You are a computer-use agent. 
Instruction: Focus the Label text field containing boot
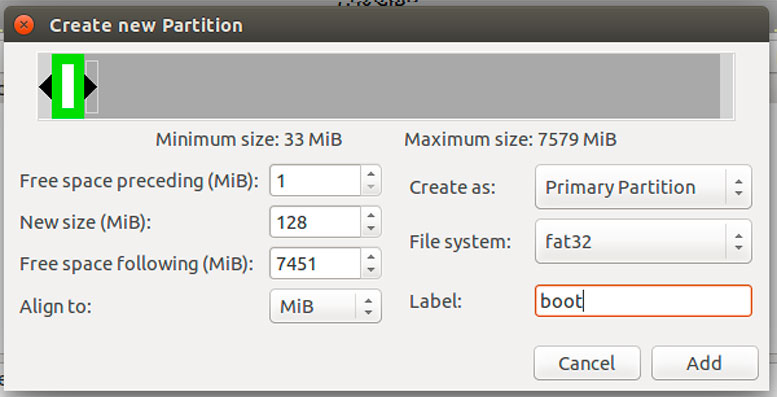click(643, 301)
